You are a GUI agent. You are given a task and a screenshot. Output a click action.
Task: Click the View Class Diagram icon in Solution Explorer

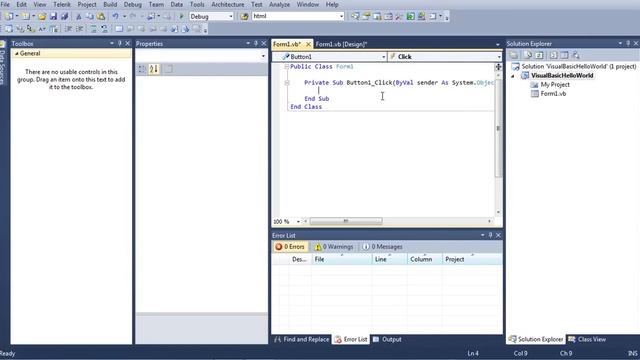click(576, 55)
